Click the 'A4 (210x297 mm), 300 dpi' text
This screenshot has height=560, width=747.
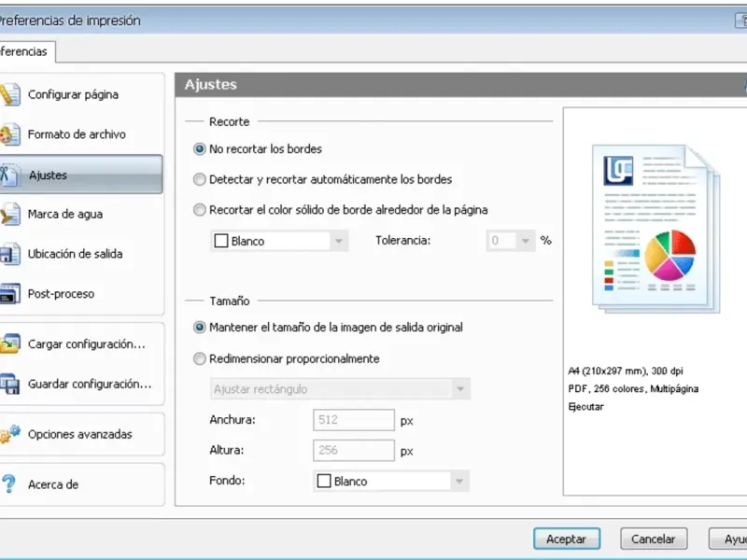click(x=626, y=371)
